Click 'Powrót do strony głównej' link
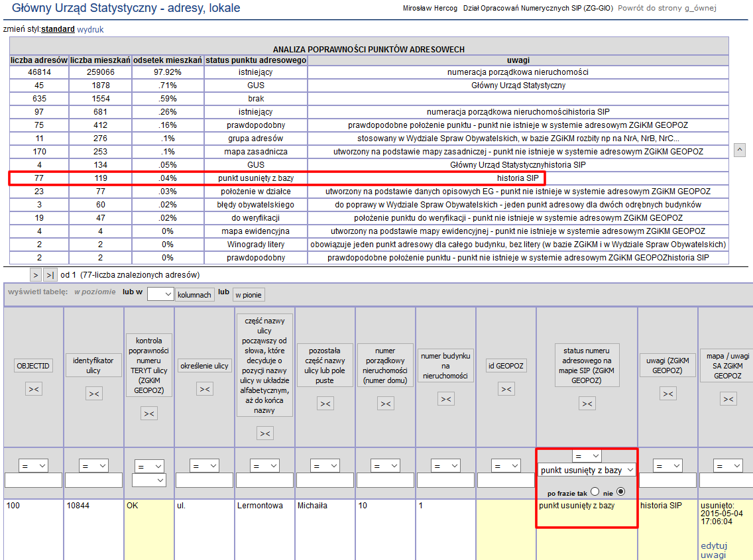Viewport: 753px width, 560px height. 667,9
